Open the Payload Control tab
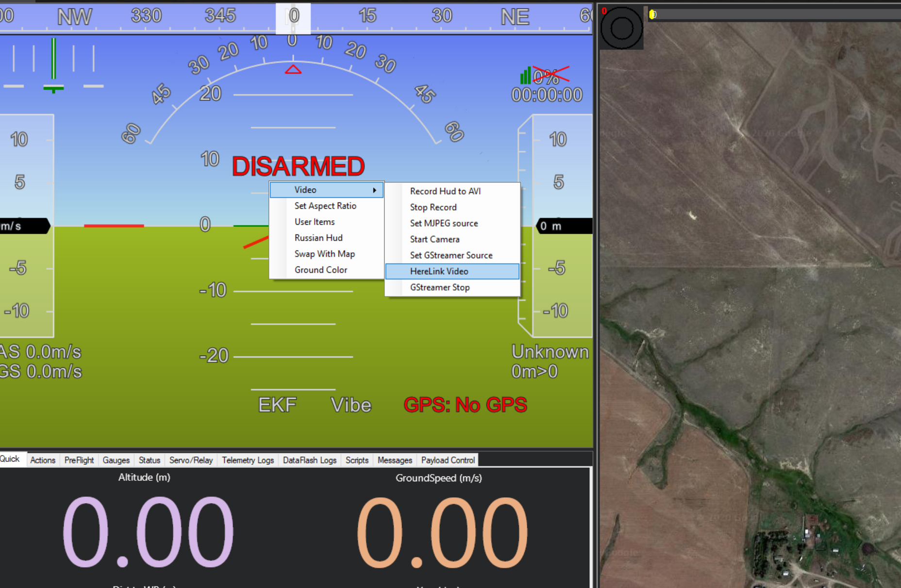901x588 pixels. coord(448,460)
